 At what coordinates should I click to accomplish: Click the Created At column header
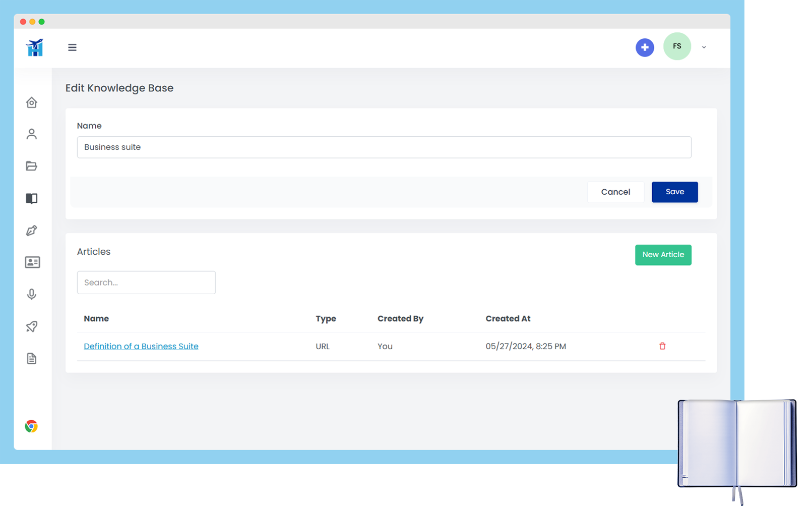coord(508,319)
